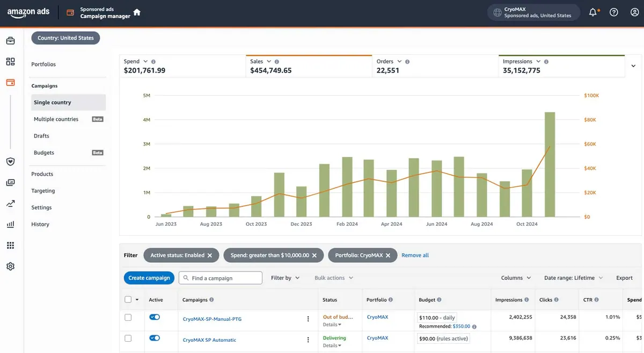
Task: Expand the metrics panel chevron at far right
Action: tap(634, 66)
